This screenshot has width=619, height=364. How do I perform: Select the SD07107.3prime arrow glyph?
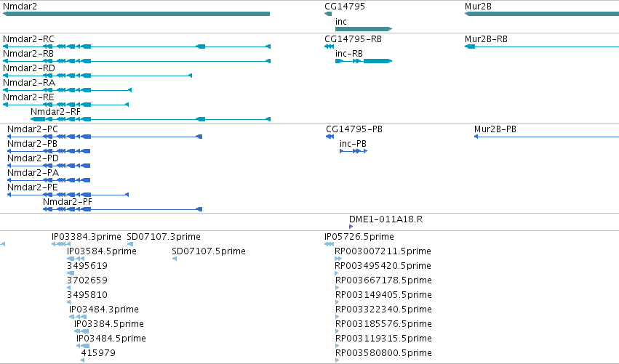coord(130,244)
